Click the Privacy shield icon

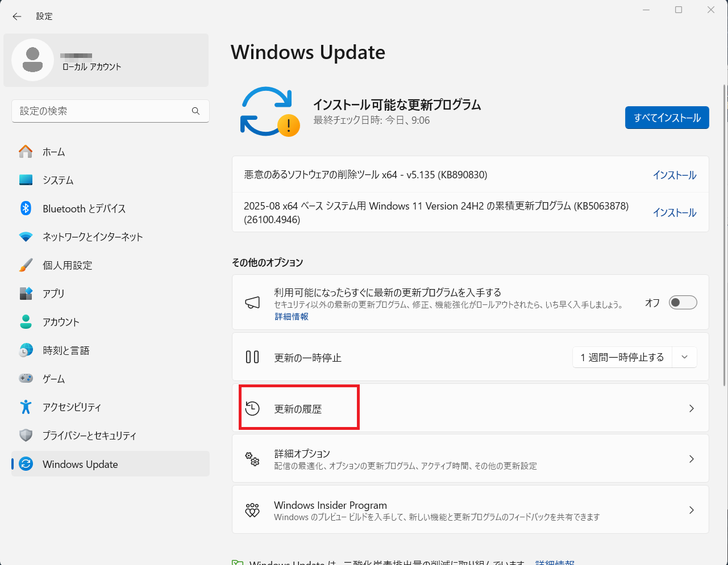[26, 436]
